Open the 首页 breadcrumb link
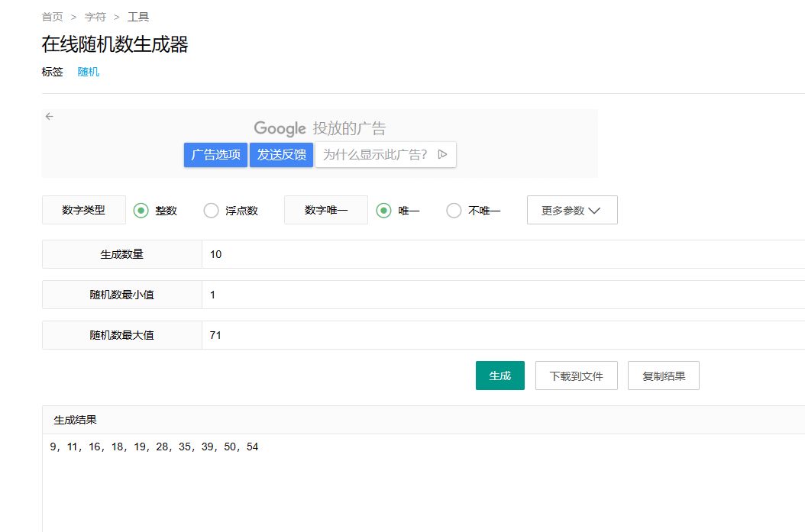The height and width of the screenshot is (532, 805). click(52, 17)
